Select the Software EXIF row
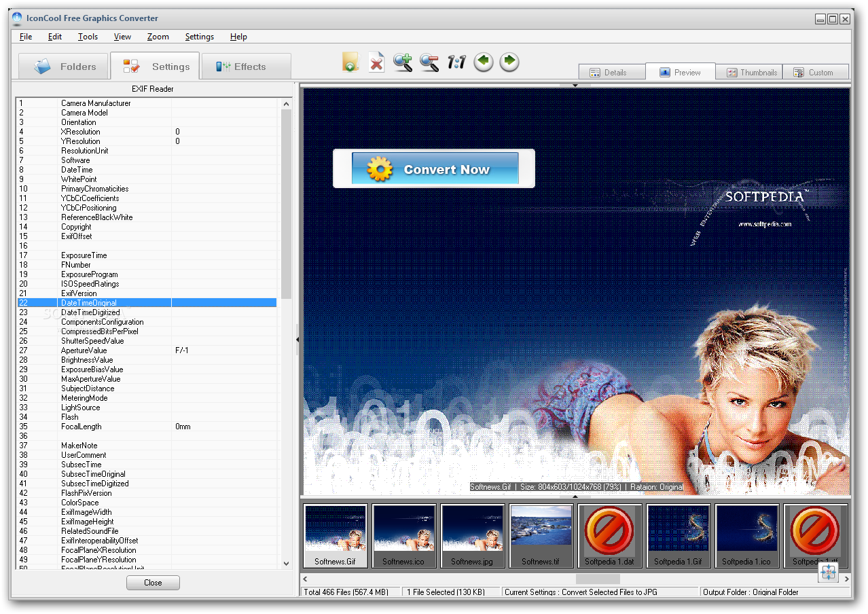 (x=147, y=160)
